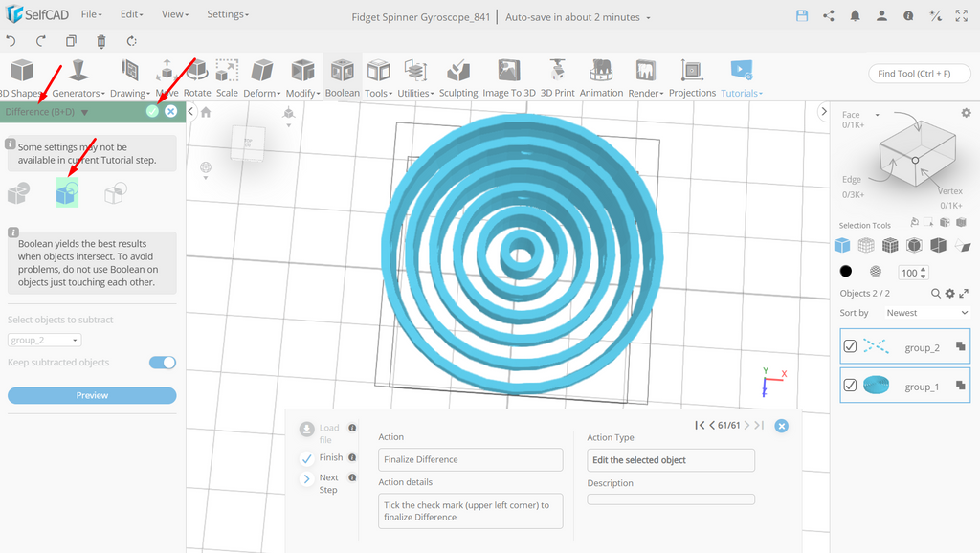980x553 pixels.
Task: Click the Preview button
Action: point(92,395)
